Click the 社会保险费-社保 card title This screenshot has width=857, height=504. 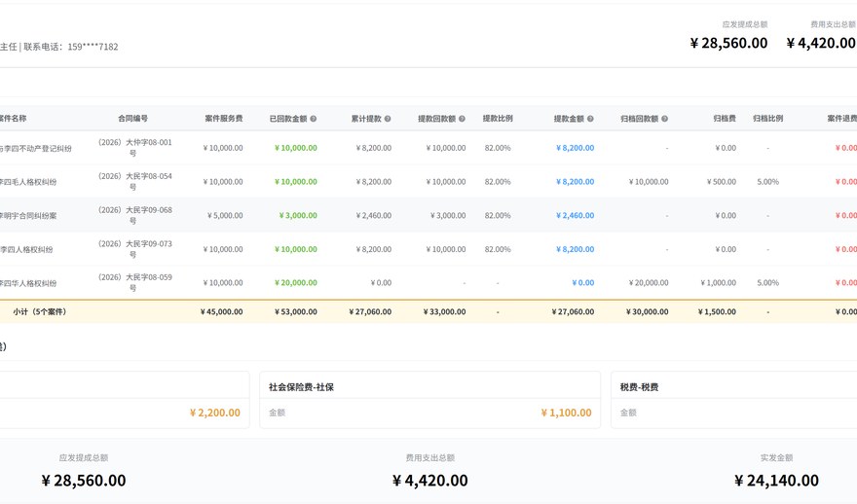click(x=301, y=387)
